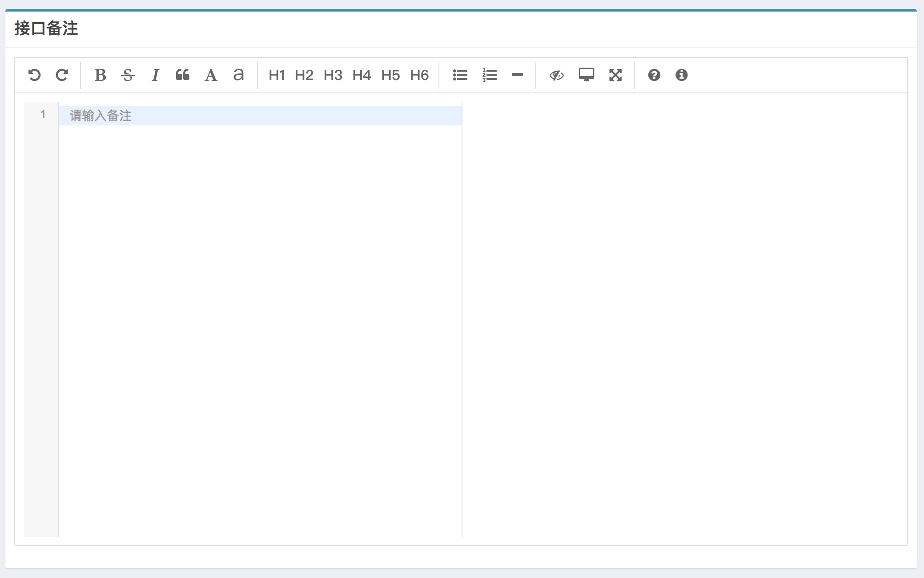This screenshot has height=578, width=924.
Task: Insert an H2 heading
Action: click(x=304, y=75)
